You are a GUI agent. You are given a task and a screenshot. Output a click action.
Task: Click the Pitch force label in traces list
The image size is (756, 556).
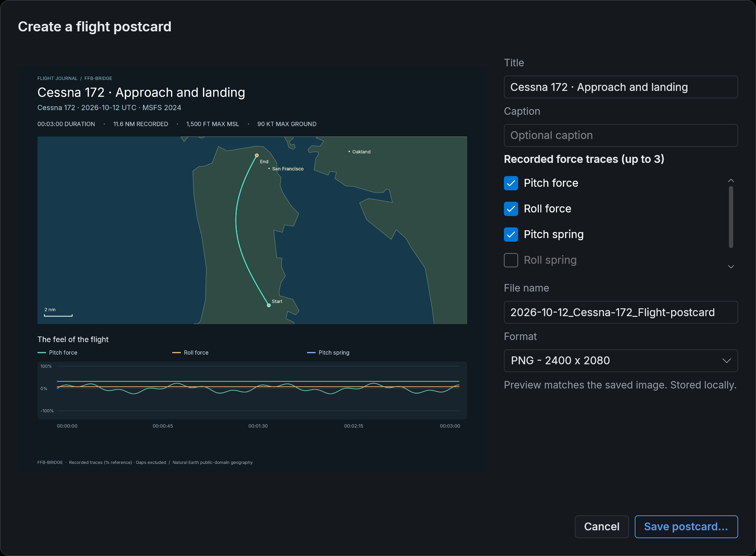tap(551, 183)
